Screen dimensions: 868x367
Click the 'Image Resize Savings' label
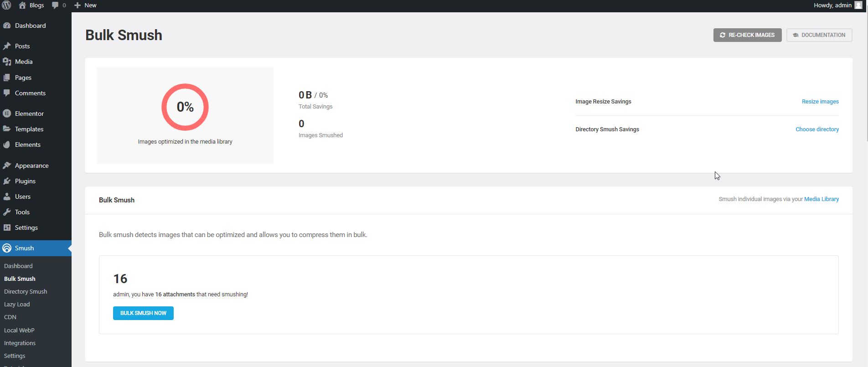coord(603,102)
